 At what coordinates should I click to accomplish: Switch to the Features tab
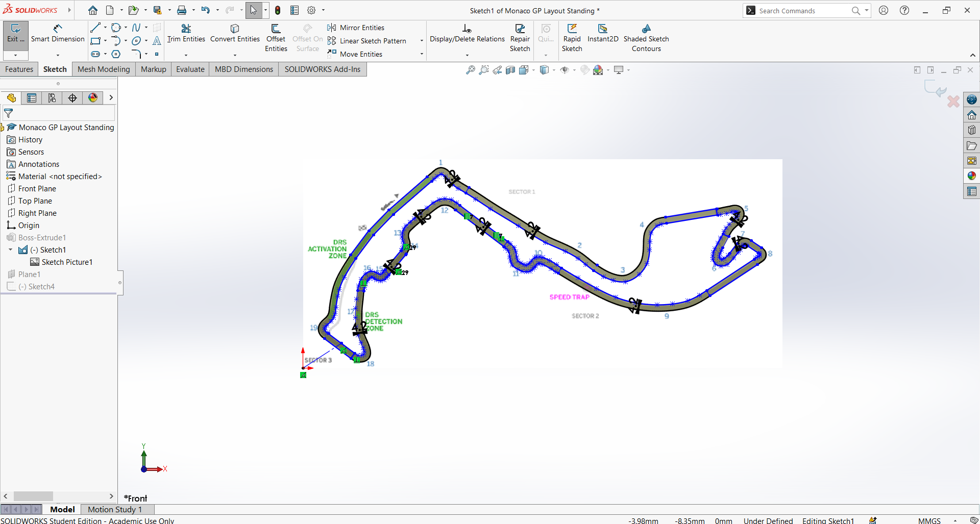click(19, 69)
